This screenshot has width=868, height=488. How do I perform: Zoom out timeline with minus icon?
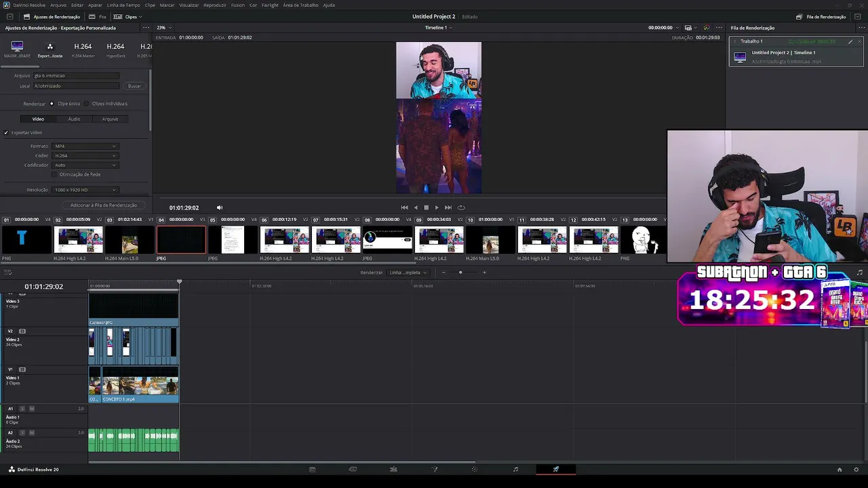click(443, 272)
